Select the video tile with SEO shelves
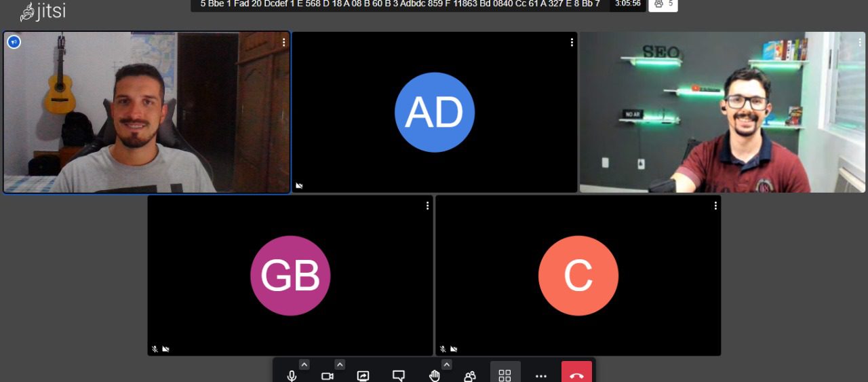The height and width of the screenshot is (382, 868). coord(723,112)
